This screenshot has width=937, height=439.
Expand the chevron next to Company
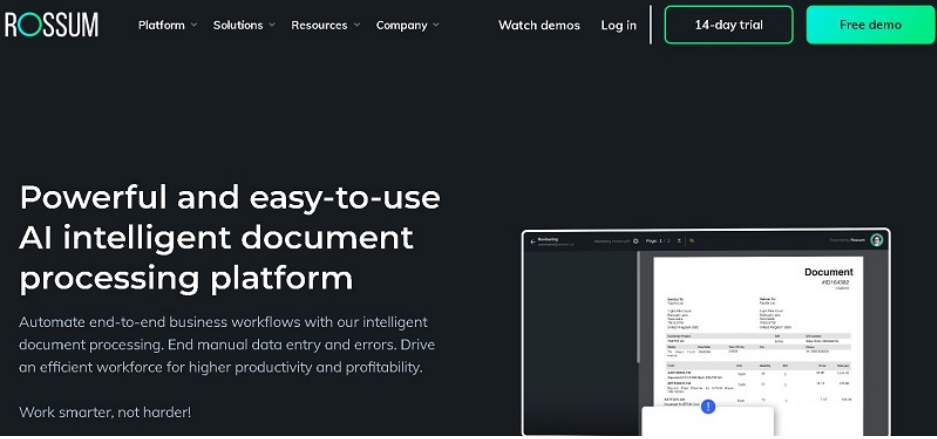pyautogui.click(x=436, y=25)
